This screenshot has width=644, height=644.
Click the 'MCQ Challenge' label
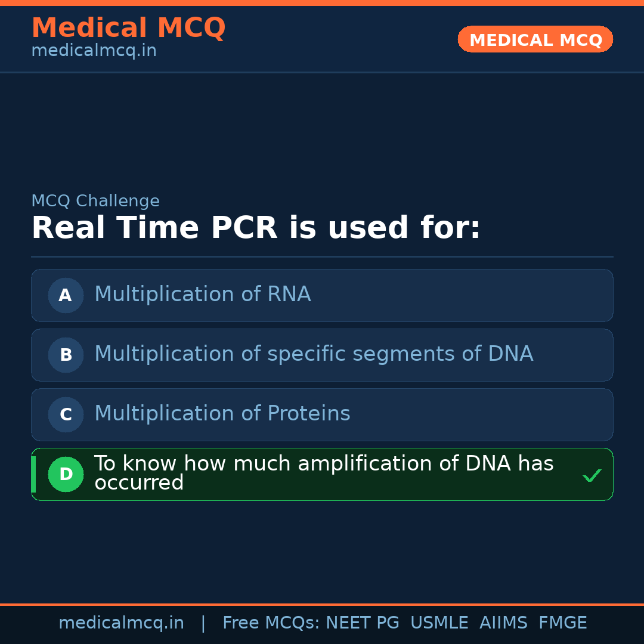tap(95, 201)
